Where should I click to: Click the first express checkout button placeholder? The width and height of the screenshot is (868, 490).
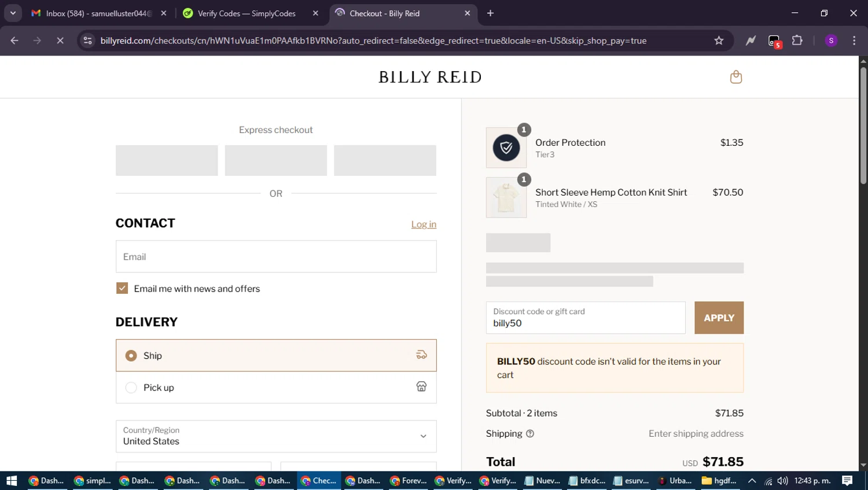point(167,160)
